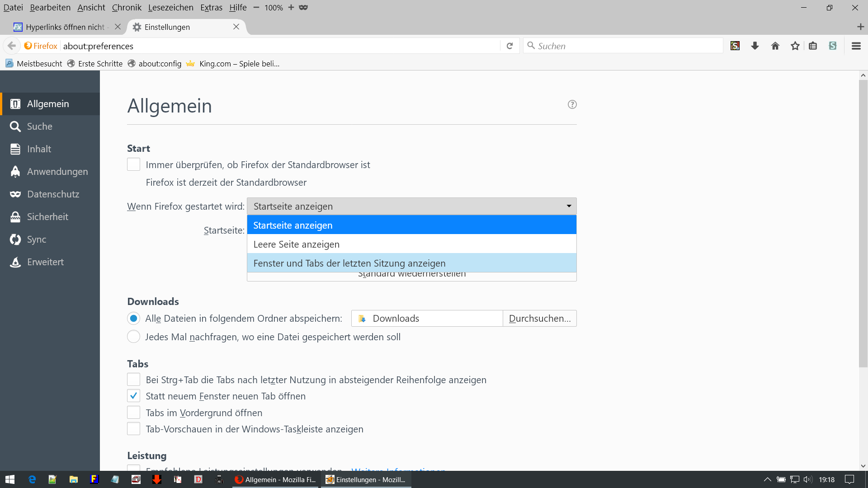
Task: Open the hamburger menu icon
Action: point(856,46)
